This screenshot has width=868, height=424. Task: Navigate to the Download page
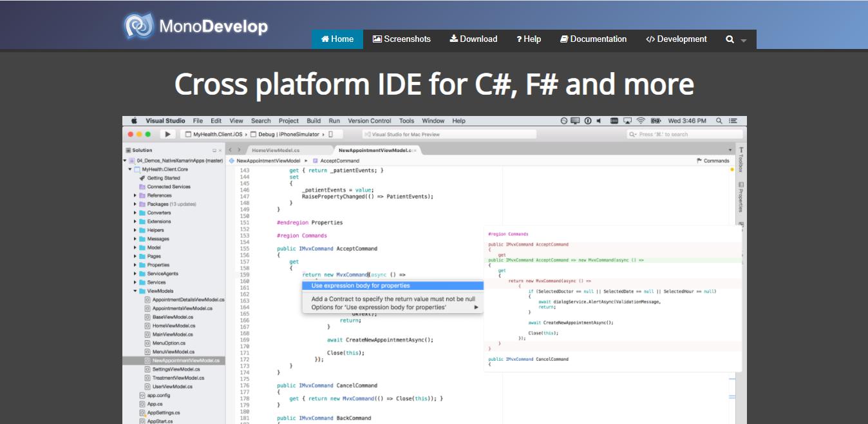coord(473,39)
